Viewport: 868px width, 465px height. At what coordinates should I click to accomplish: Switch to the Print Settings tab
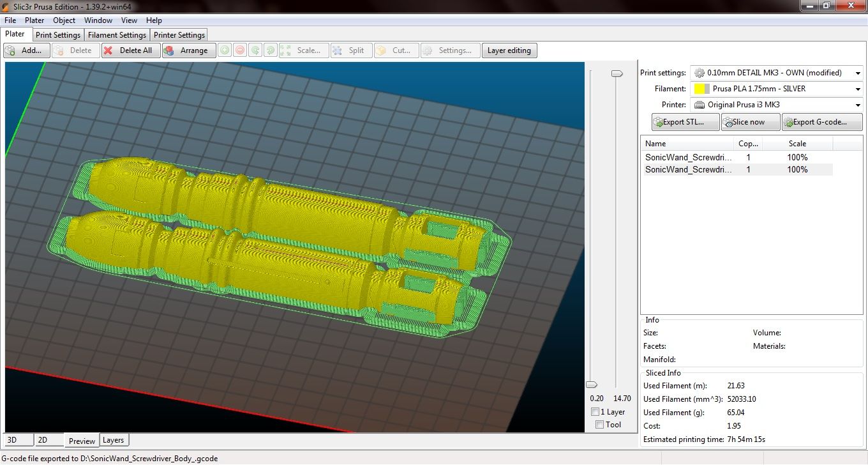(x=58, y=35)
